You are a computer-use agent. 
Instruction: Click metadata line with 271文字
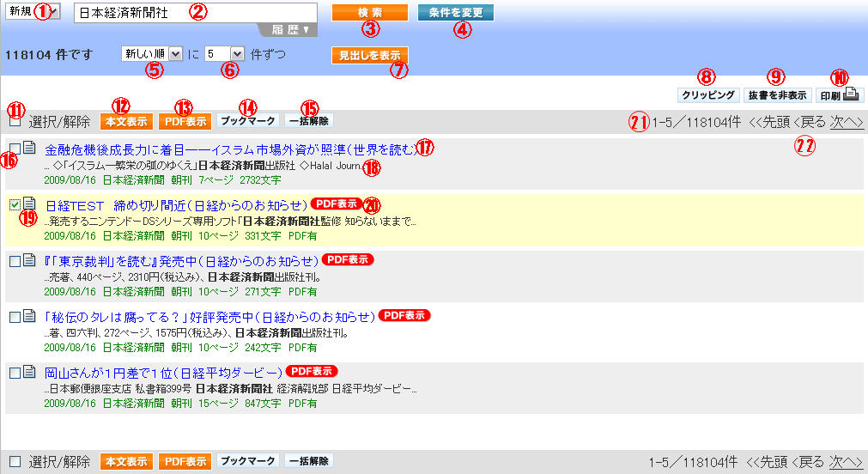tap(180, 292)
